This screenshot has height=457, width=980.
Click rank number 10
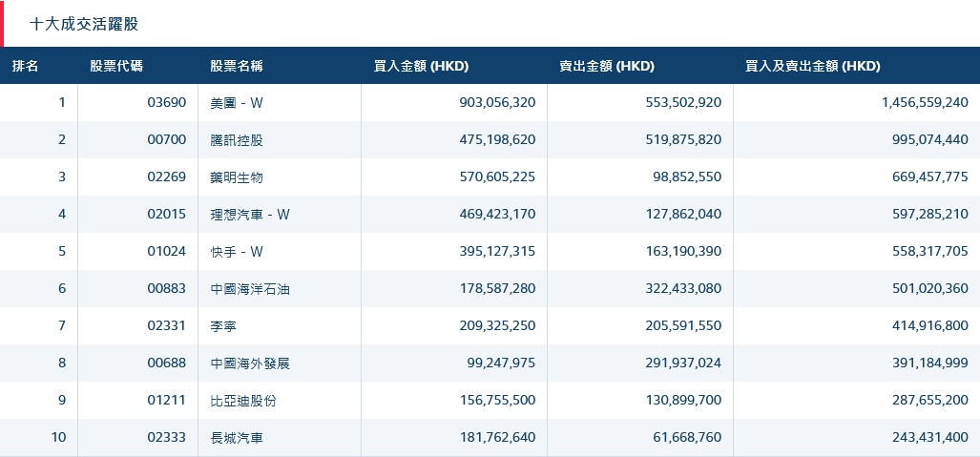click(58, 438)
